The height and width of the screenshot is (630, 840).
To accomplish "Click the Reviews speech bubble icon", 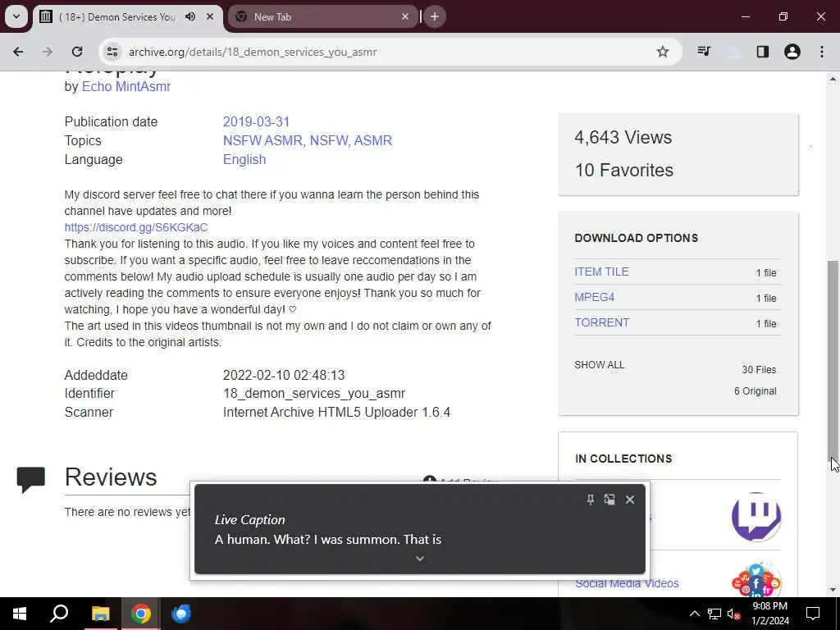I will (x=30, y=479).
